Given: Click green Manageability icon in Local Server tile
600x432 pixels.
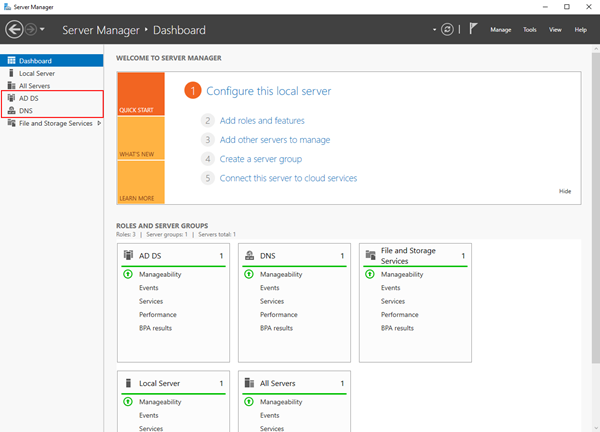Looking at the screenshot, I should pyautogui.click(x=128, y=401).
